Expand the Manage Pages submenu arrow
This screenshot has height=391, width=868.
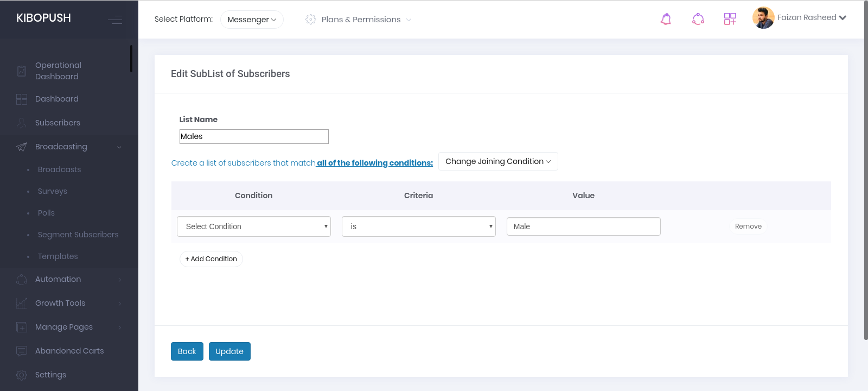point(120,327)
